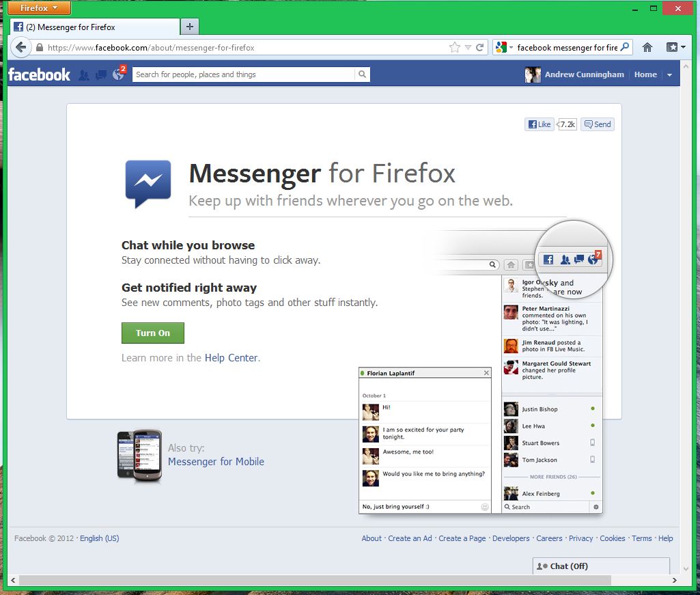
Task: Click the green Turn On button
Action: coord(153,333)
